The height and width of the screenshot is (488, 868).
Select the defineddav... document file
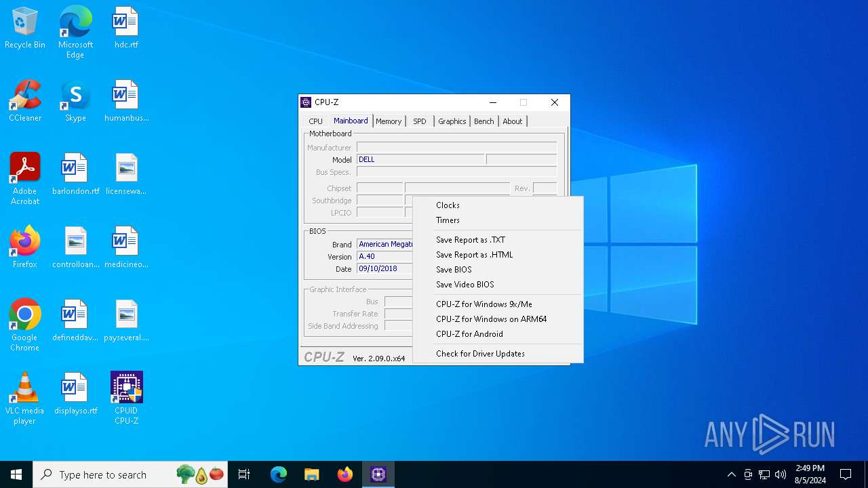[75, 321]
